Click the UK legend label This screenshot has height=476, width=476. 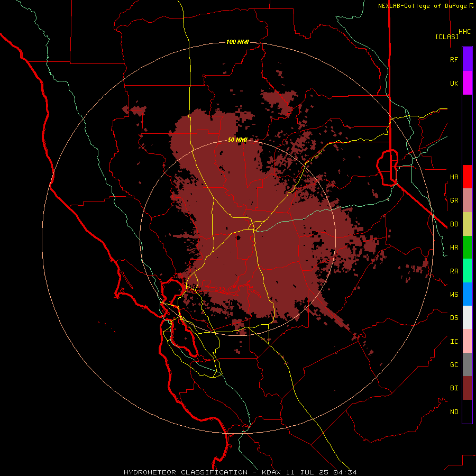[454, 83]
